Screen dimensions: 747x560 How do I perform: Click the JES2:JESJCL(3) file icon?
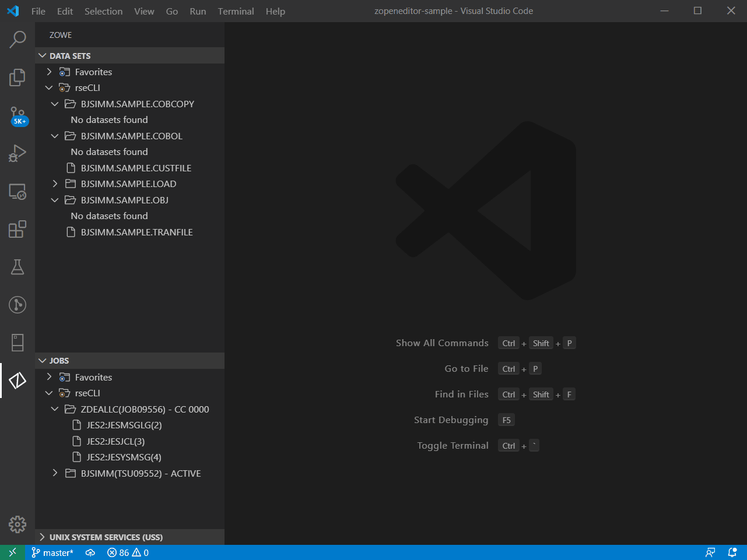pyautogui.click(x=76, y=441)
